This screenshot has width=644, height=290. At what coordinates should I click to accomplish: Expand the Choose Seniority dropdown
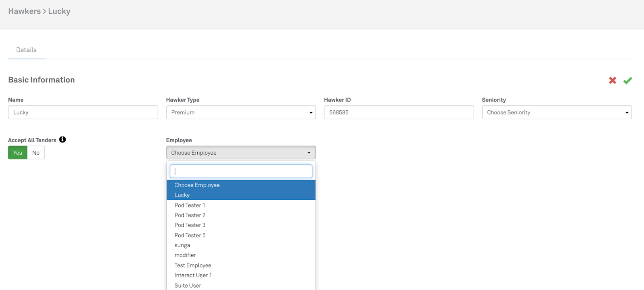coord(557,112)
